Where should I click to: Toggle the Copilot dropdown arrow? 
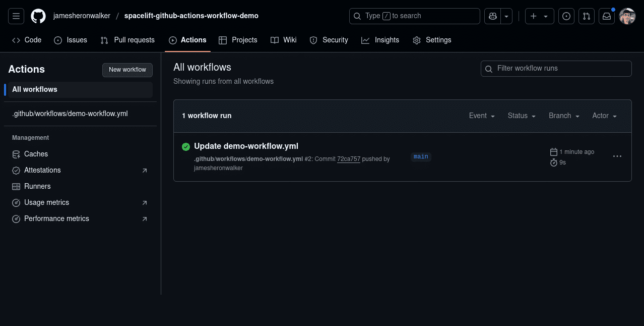pyautogui.click(x=505, y=16)
